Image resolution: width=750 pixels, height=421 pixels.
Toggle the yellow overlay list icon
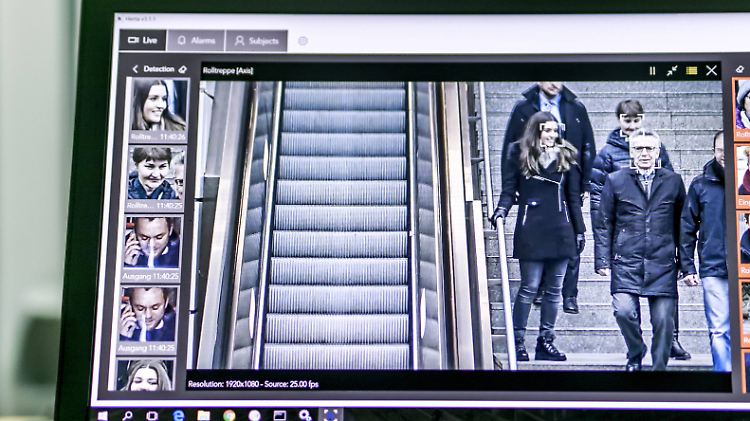(x=691, y=71)
